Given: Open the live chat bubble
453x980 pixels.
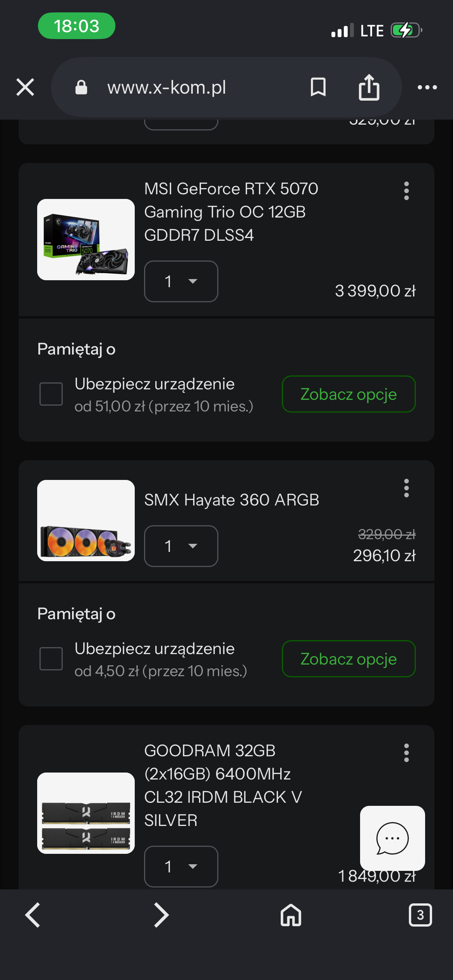Looking at the screenshot, I should click(392, 838).
